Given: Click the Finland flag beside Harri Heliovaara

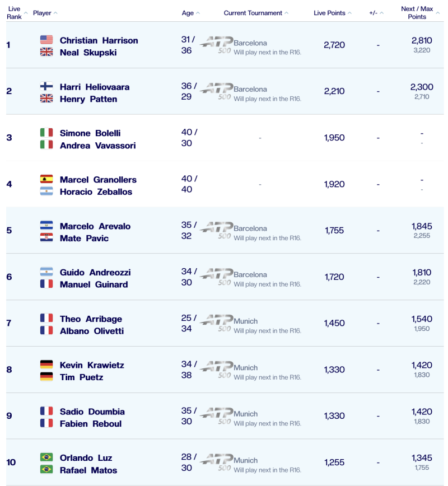Looking at the screenshot, I should (x=46, y=86).
